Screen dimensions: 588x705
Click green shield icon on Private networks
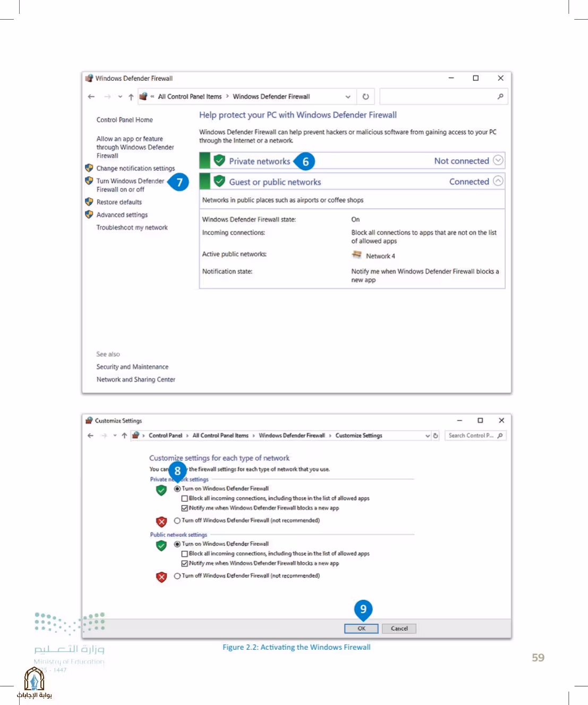(219, 160)
